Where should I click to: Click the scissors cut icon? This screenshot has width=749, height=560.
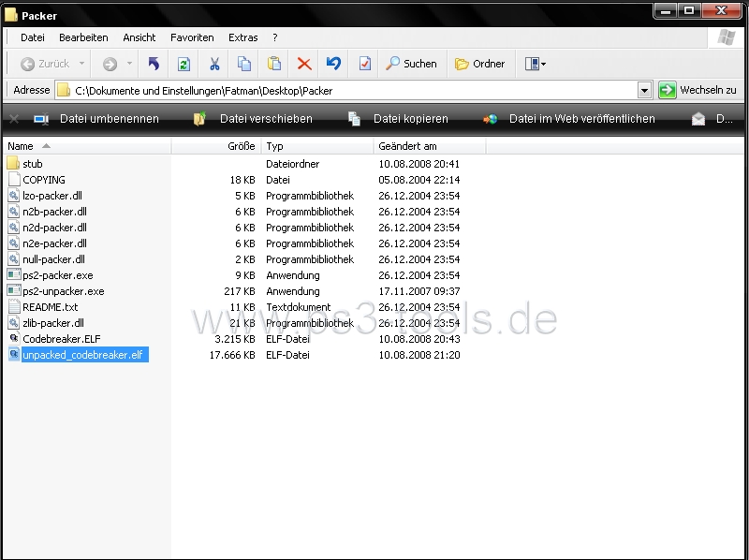click(214, 64)
